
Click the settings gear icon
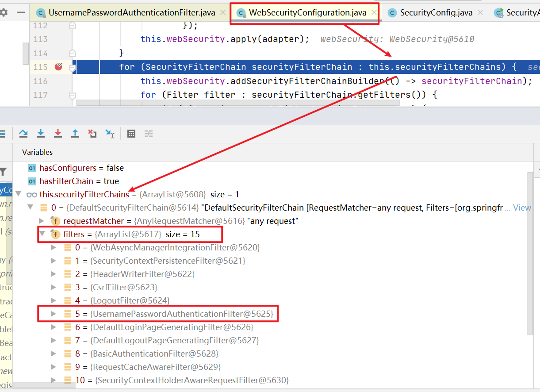4,12
